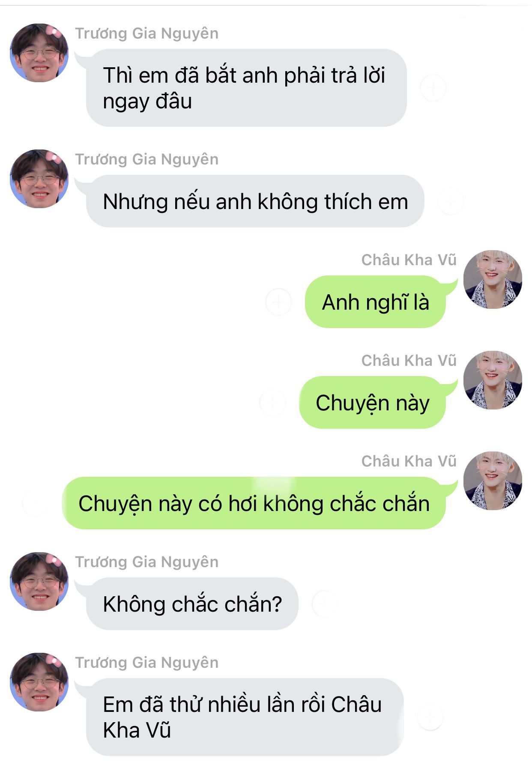Tap Châu Kha Vũ's avatar beside 'Chuyện này'
This screenshot has width=532, height=768.
coord(493,380)
